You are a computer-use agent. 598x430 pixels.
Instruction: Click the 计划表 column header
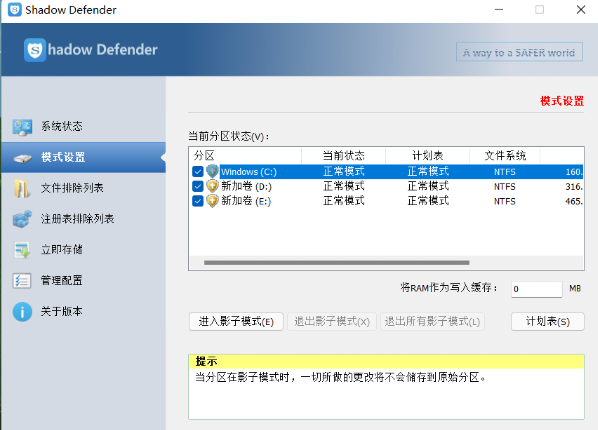427,155
